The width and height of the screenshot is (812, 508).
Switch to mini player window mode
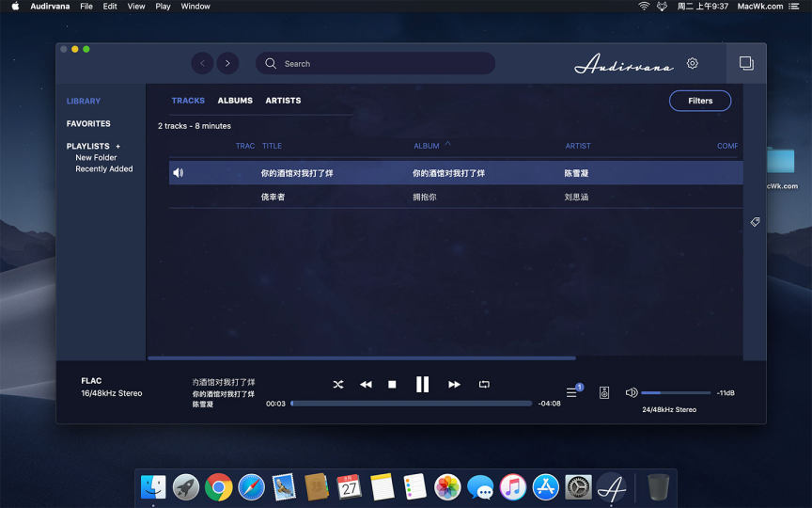[x=746, y=63]
